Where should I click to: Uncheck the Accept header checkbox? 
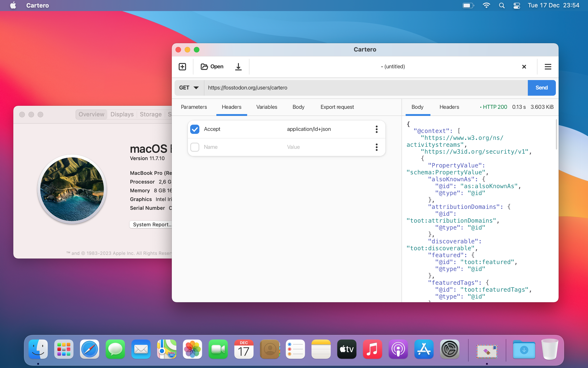[195, 129]
